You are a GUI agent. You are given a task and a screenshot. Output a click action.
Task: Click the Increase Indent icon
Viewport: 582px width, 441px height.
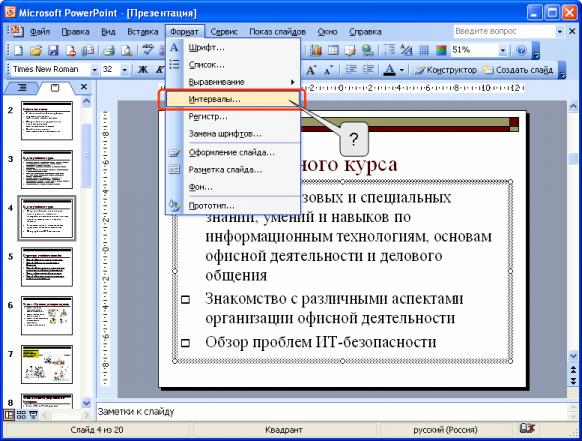coord(368,70)
